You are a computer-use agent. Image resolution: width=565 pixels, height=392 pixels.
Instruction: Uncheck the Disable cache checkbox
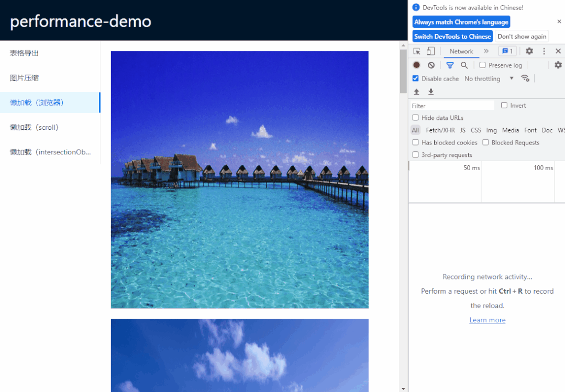coord(415,78)
